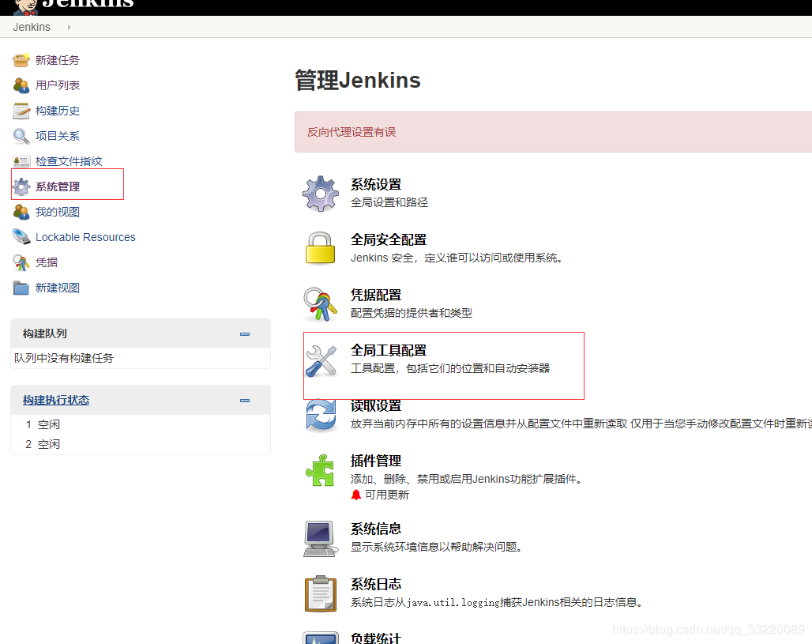Click the Jenkins breadcrumb link

pos(32,27)
